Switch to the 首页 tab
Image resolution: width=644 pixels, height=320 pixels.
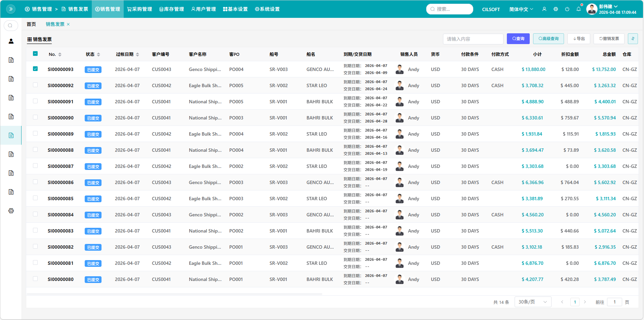pyautogui.click(x=31, y=24)
